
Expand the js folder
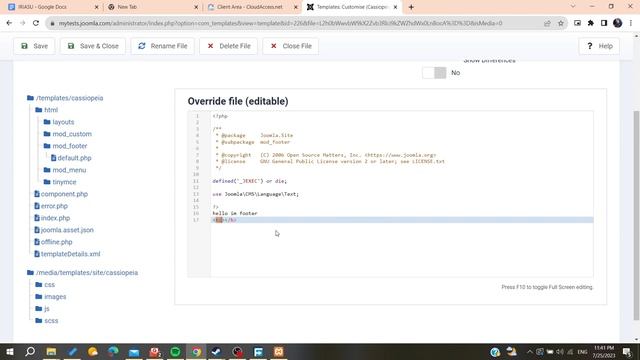pos(42,309)
